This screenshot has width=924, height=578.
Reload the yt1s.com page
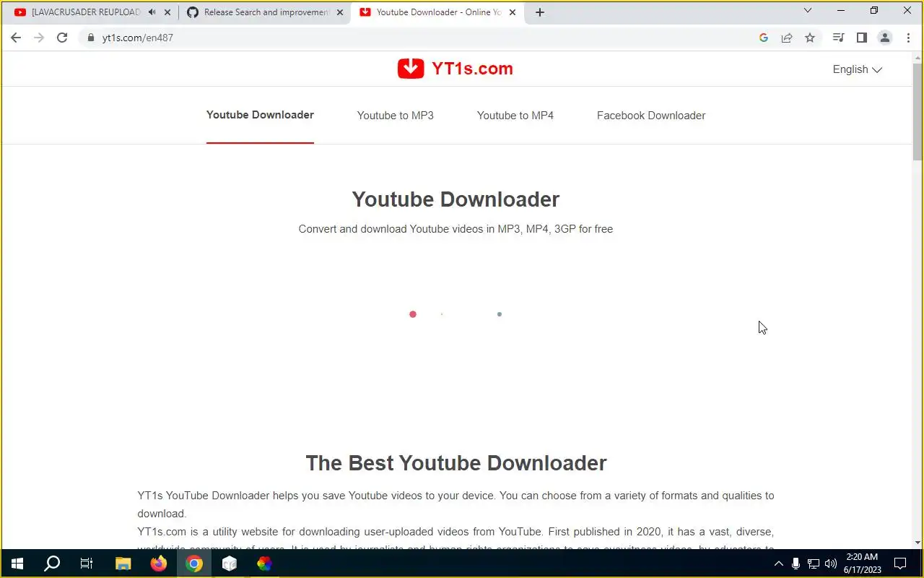coord(62,38)
